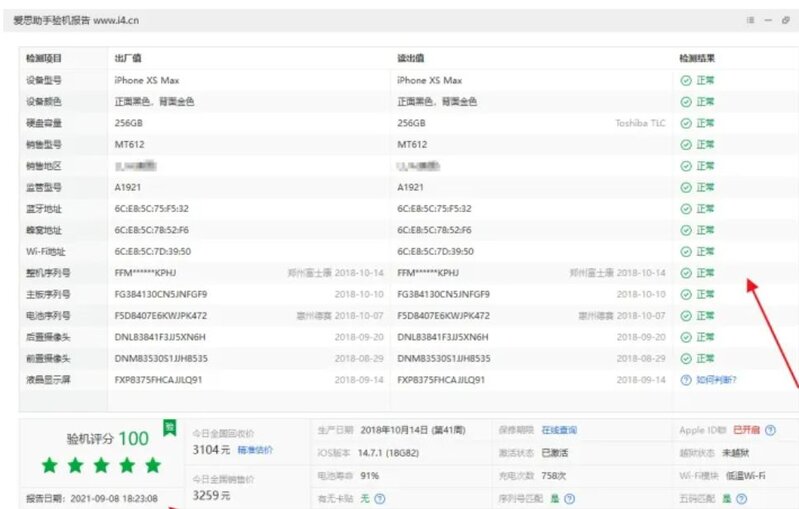Click the question icon in 液晶显示屏 row
799x509 pixels.
point(686,380)
